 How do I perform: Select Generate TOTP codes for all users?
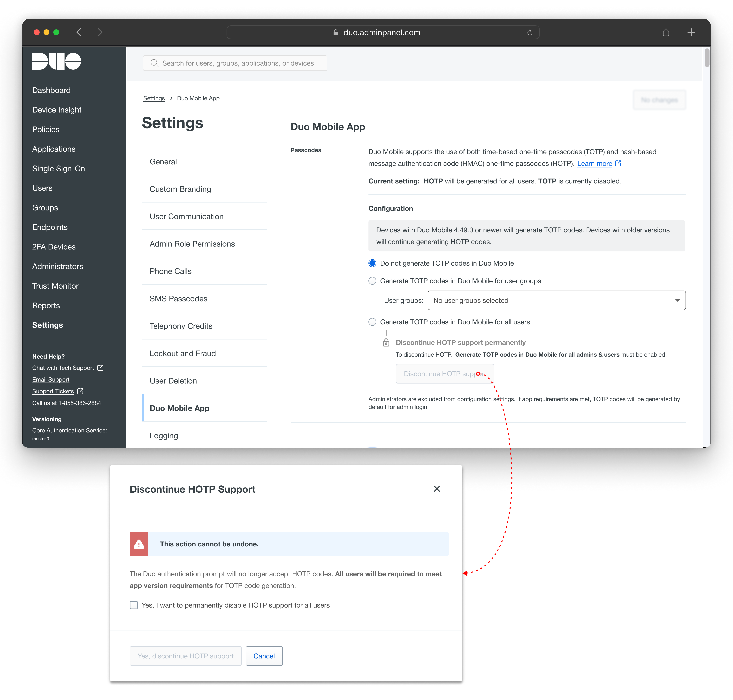(x=372, y=322)
